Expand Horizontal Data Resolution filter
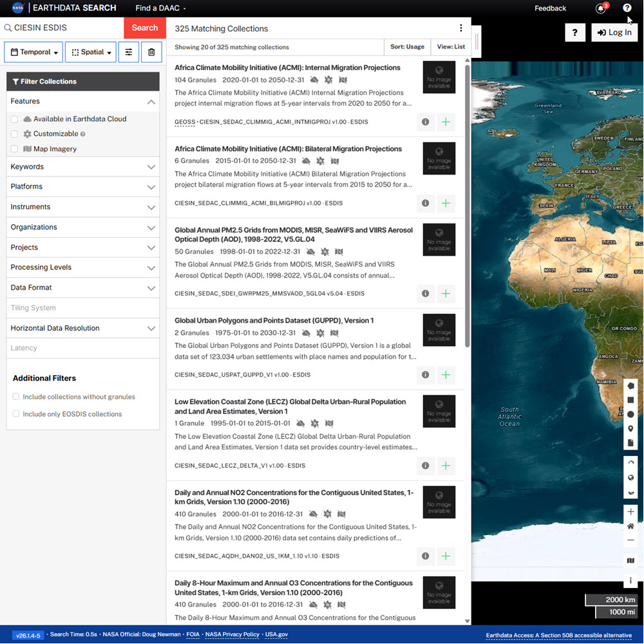Viewport: 644px width, 644px height. pos(83,328)
